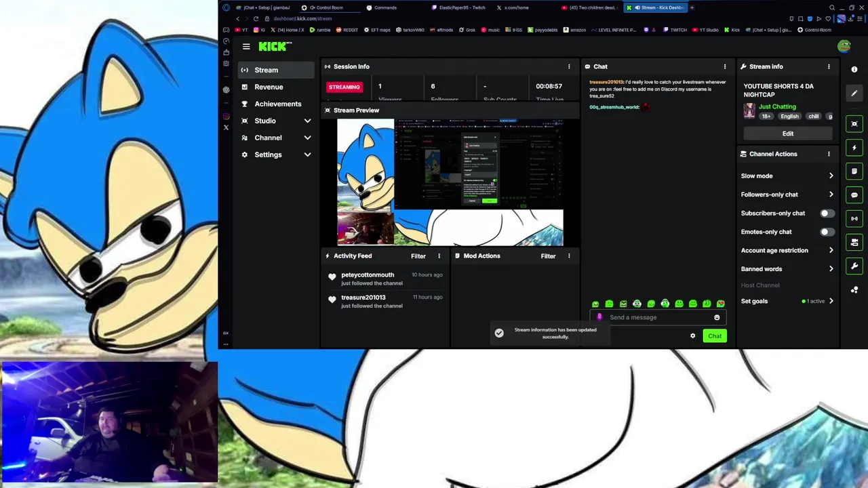
Task: Open Achievements in the sidebar
Action: pos(275,104)
